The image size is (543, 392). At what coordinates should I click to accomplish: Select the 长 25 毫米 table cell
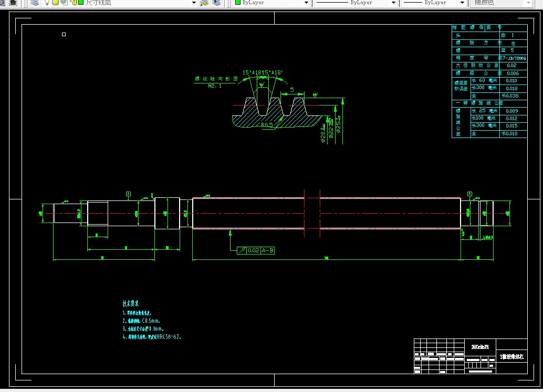485,111
